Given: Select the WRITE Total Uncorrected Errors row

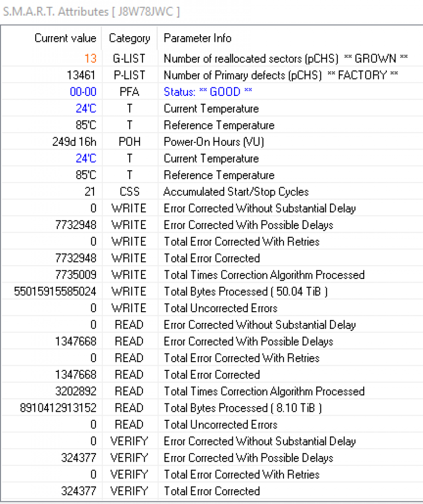Looking at the screenshot, I should pos(220,308).
